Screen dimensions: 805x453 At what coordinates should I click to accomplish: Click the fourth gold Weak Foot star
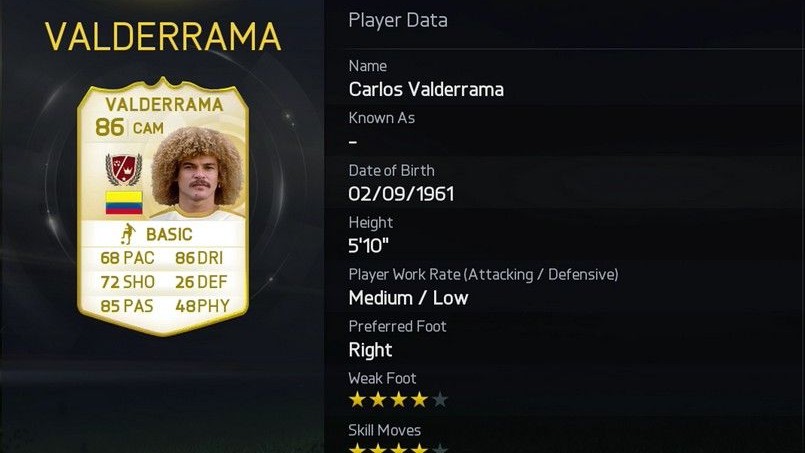coord(419,399)
